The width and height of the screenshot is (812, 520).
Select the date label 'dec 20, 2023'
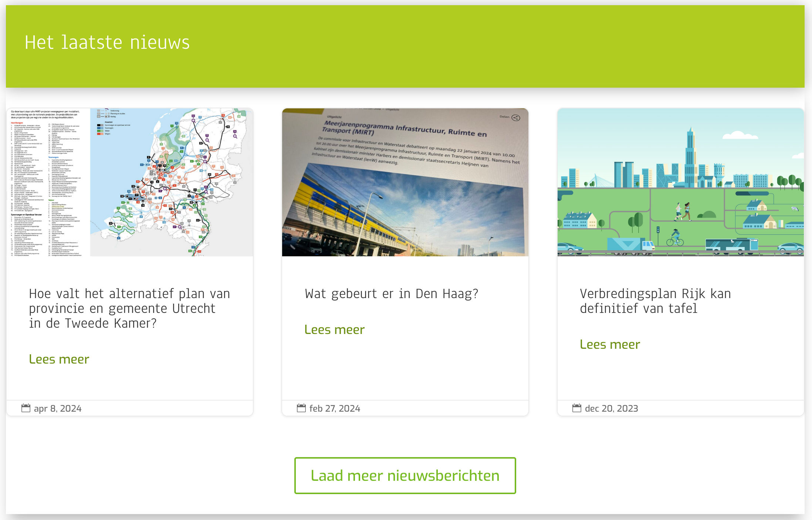(x=611, y=408)
